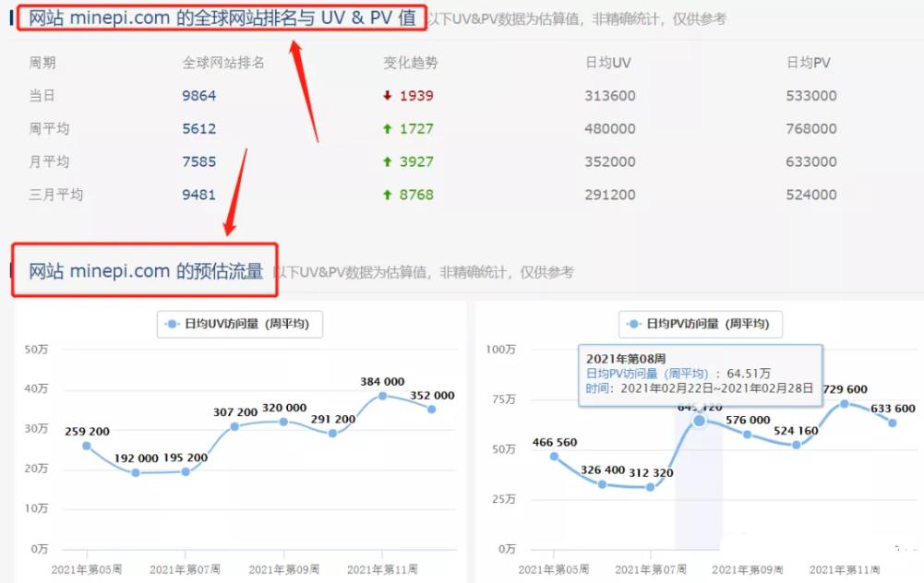Image resolution: width=924 pixels, height=583 pixels.
Task: Click the 64.51万 value in the tooltip
Action: pyautogui.click(x=749, y=374)
